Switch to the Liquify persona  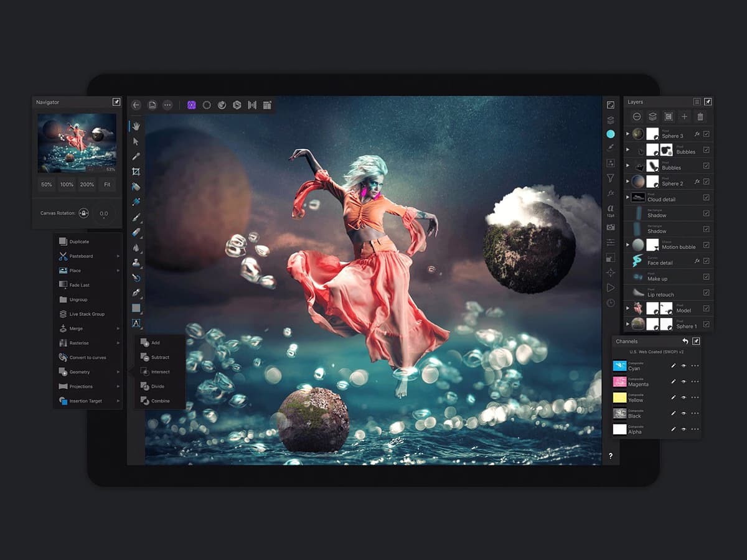click(222, 105)
